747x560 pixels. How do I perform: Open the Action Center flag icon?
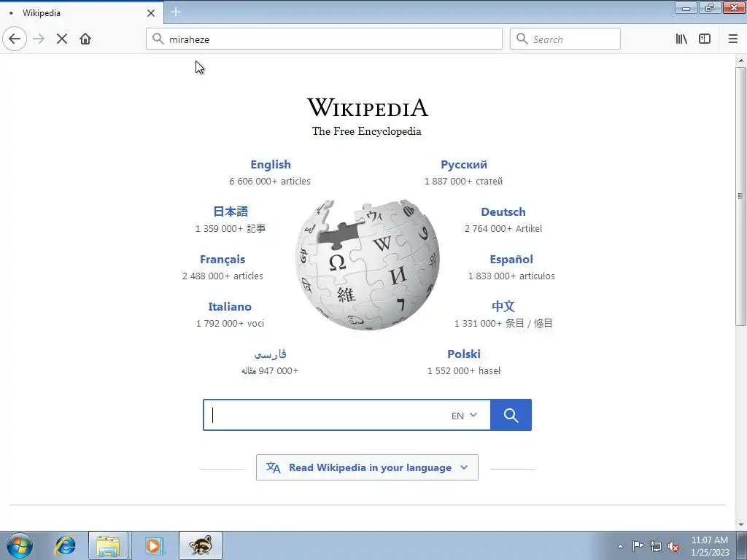pos(638,546)
